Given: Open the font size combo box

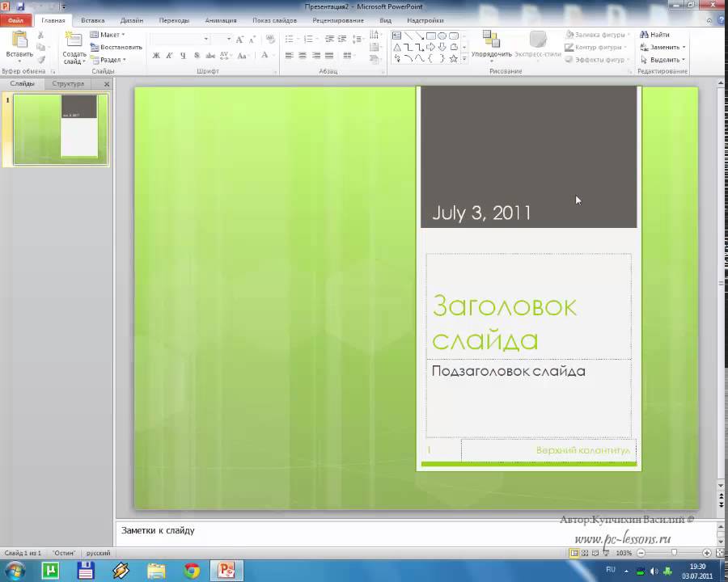Looking at the screenshot, I should tap(222, 40).
